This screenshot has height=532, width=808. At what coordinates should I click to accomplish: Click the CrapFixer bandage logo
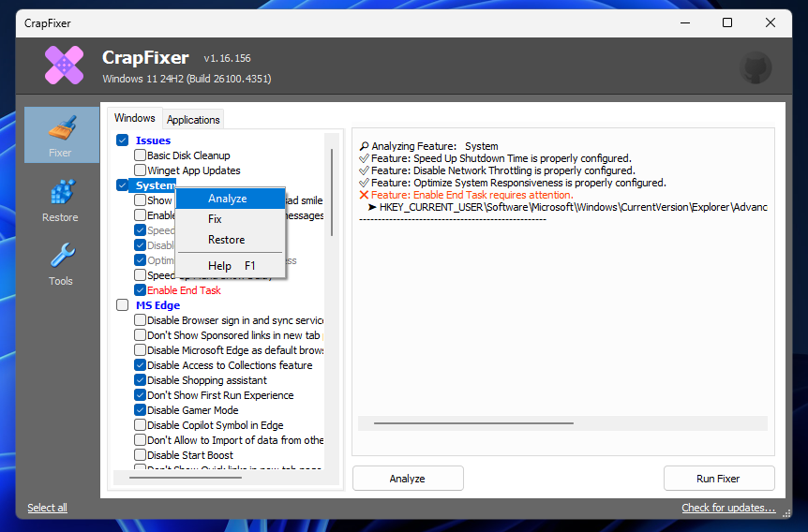(x=65, y=65)
